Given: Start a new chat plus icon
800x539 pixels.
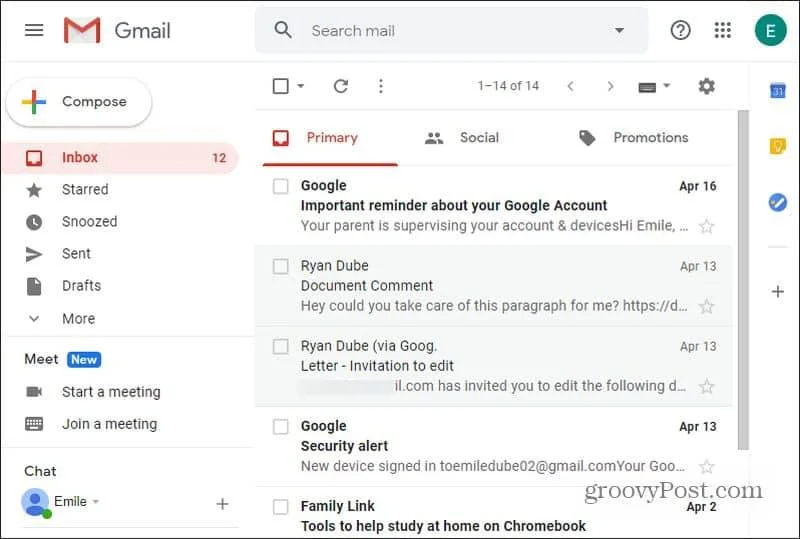Looking at the screenshot, I should pyautogui.click(x=222, y=504).
